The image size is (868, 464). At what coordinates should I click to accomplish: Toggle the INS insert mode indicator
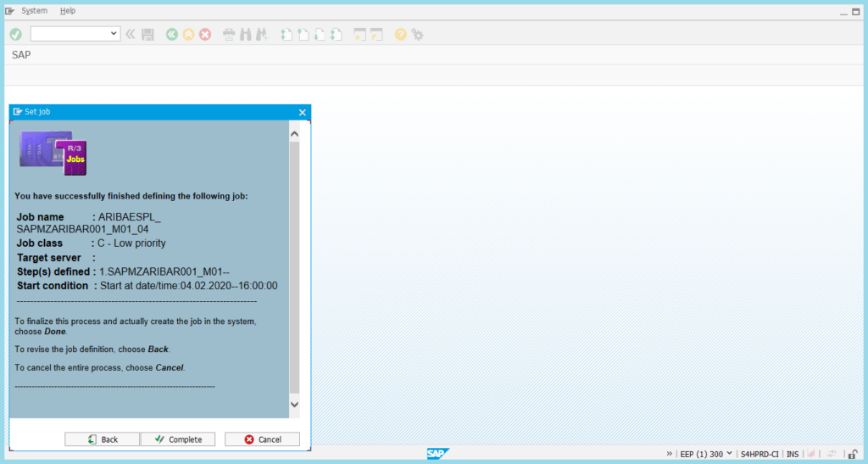tap(793, 454)
